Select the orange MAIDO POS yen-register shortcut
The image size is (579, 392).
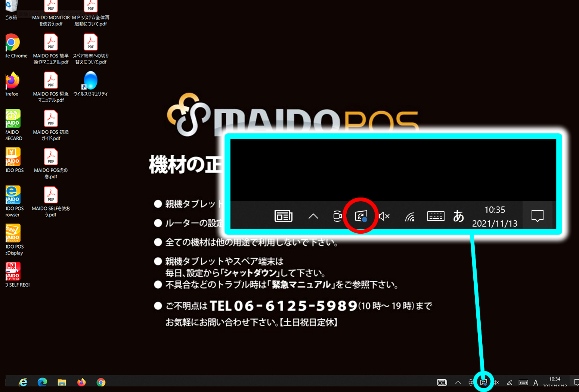click(x=14, y=161)
